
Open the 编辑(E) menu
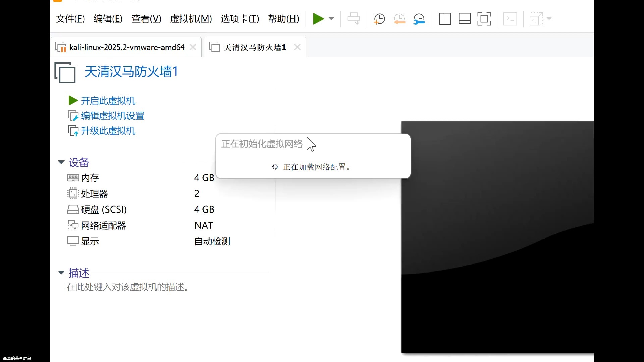click(x=108, y=19)
